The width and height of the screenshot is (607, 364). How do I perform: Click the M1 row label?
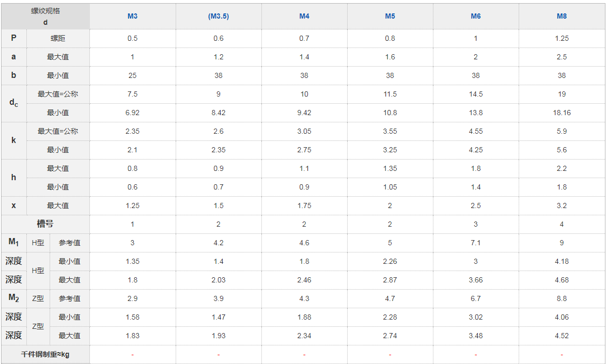13,242
